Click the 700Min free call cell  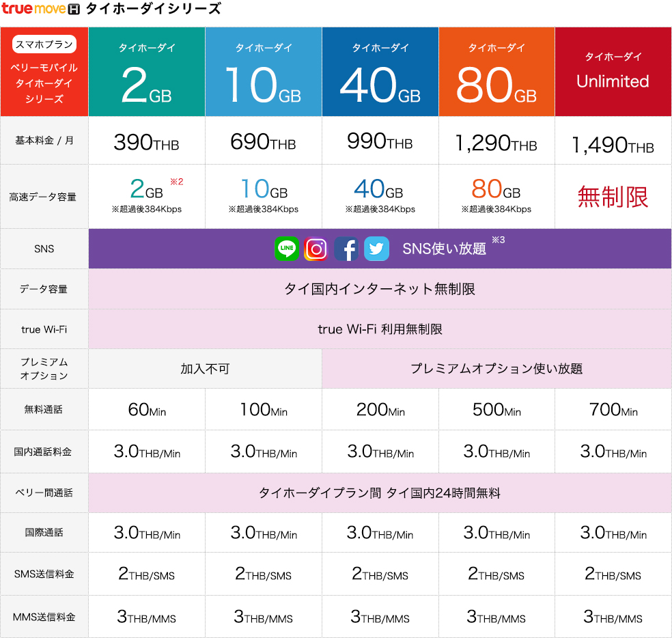pos(613,409)
